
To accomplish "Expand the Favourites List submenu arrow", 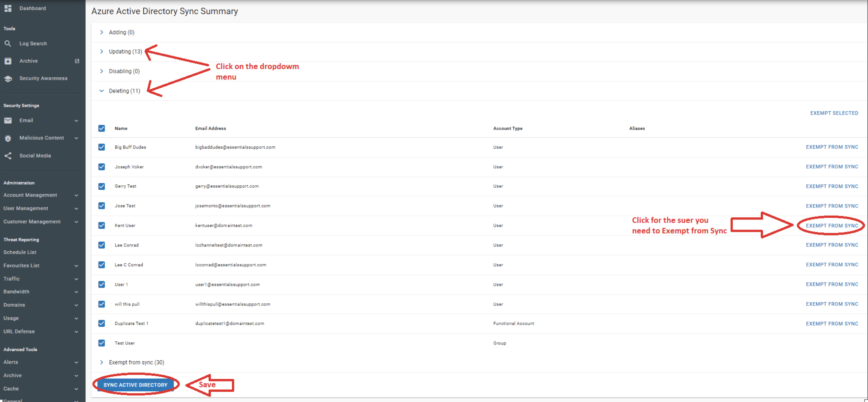I will 76,266.
